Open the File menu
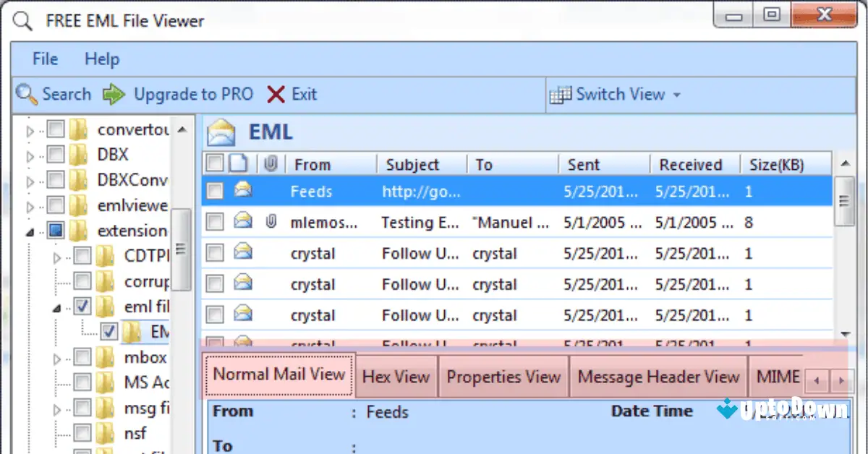The image size is (868, 454). [44, 59]
